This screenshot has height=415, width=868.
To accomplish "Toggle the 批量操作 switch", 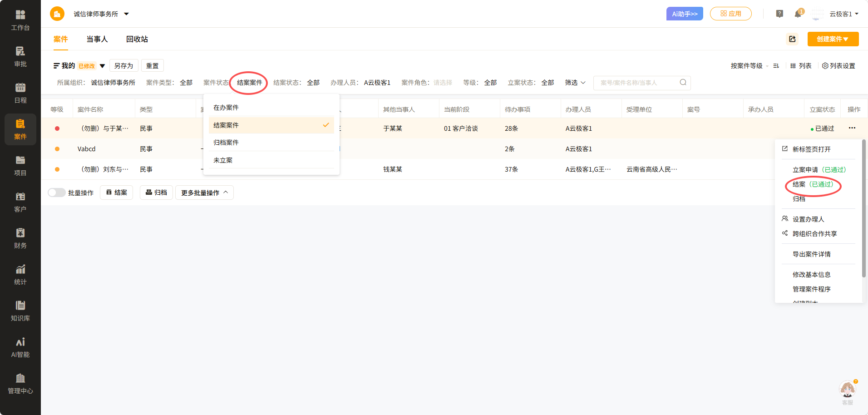I will pyautogui.click(x=57, y=193).
